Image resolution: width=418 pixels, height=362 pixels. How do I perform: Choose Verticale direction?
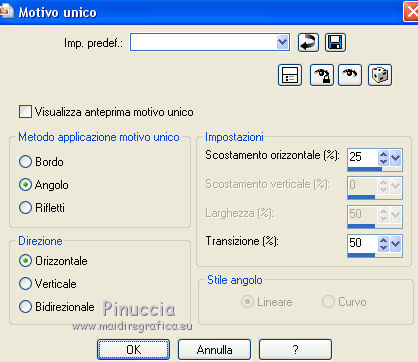(x=25, y=284)
